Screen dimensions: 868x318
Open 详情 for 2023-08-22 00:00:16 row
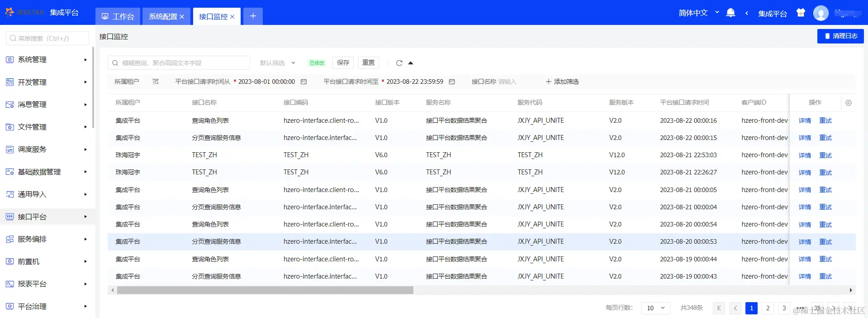coord(805,120)
